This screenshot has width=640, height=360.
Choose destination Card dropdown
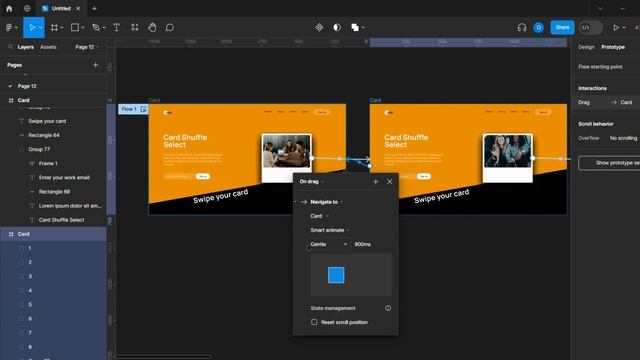pyautogui.click(x=319, y=216)
